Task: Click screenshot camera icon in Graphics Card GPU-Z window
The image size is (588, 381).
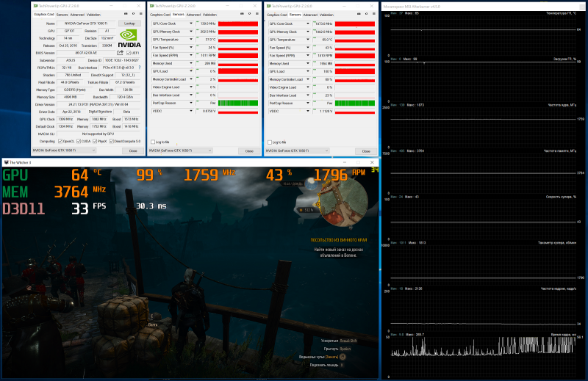Action: [x=126, y=13]
